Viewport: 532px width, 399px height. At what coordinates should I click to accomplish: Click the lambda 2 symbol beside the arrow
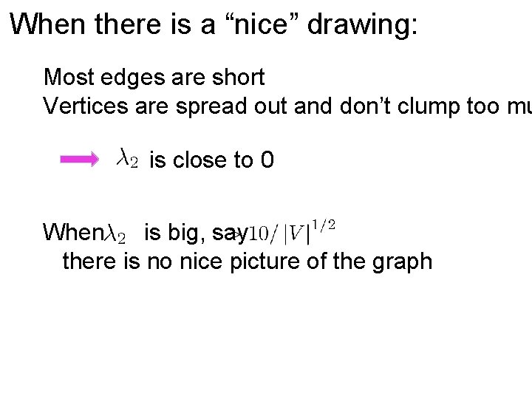[x=127, y=158]
